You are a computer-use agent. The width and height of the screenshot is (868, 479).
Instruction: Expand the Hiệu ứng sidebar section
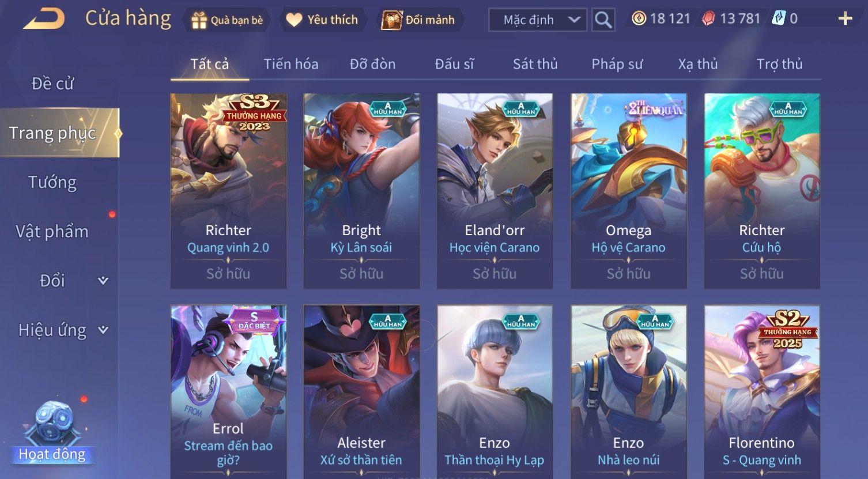point(103,330)
